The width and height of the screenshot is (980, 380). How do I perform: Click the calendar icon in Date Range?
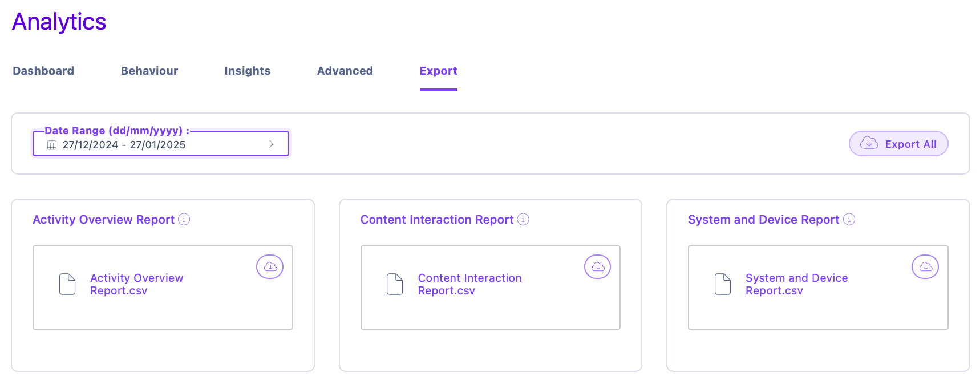coord(52,145)
